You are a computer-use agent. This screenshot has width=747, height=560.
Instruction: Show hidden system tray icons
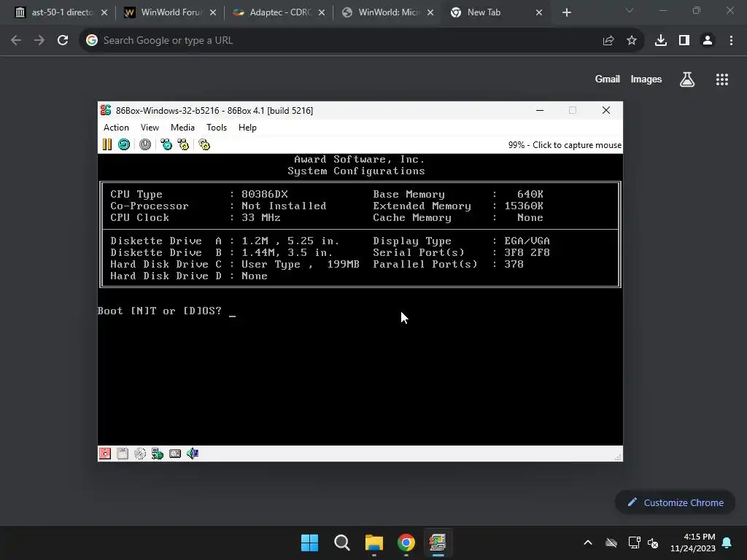click(588, 542)
